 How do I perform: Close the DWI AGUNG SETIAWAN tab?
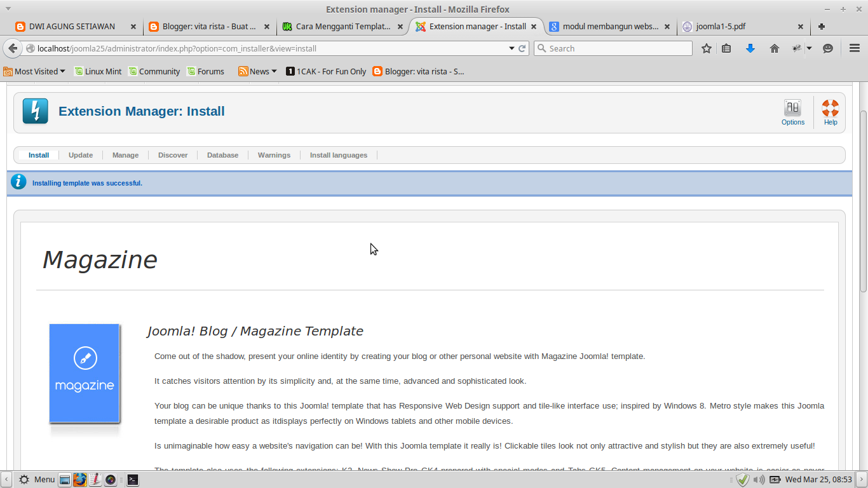[133, 27]
